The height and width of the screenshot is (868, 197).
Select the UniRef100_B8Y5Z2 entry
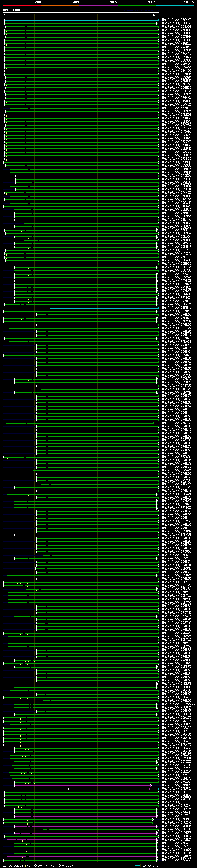(177, 108)
